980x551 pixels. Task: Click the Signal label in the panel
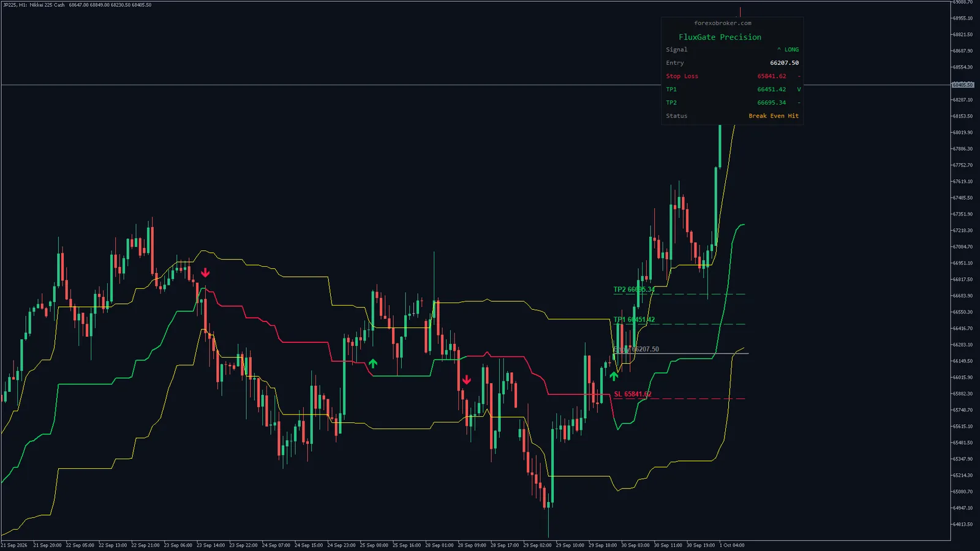[677, 50]
